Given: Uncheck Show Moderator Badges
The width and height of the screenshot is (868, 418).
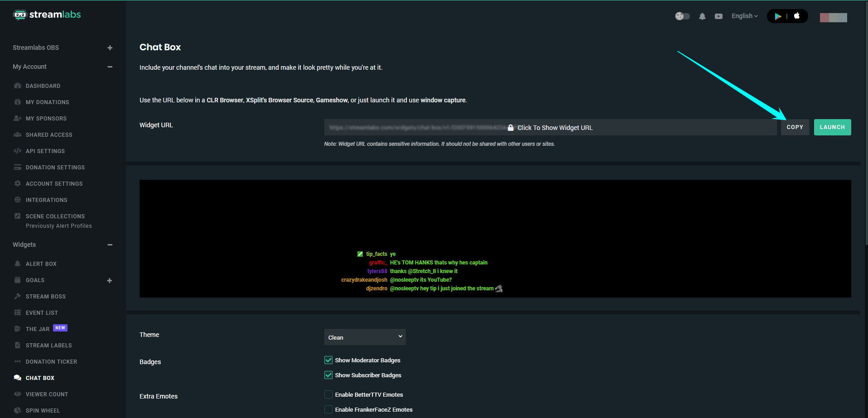Looking at the screenshot, I should (x=328, y=360).
